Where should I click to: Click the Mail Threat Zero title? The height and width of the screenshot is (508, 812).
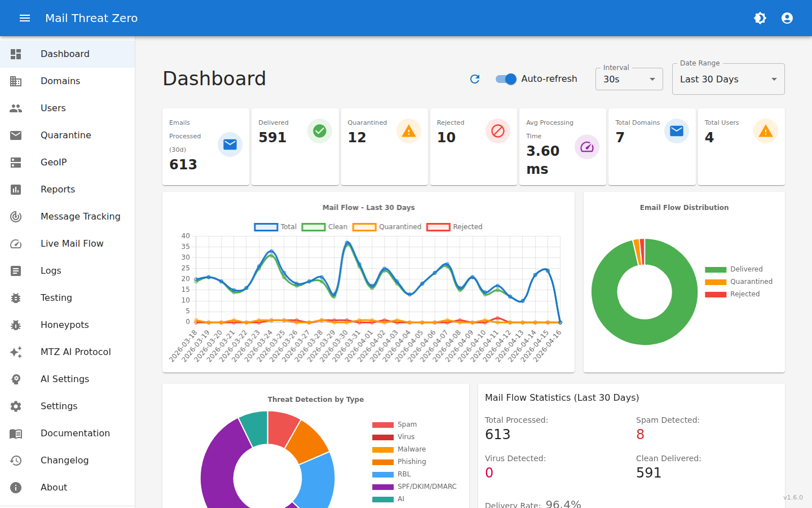(x=91, y=17)
